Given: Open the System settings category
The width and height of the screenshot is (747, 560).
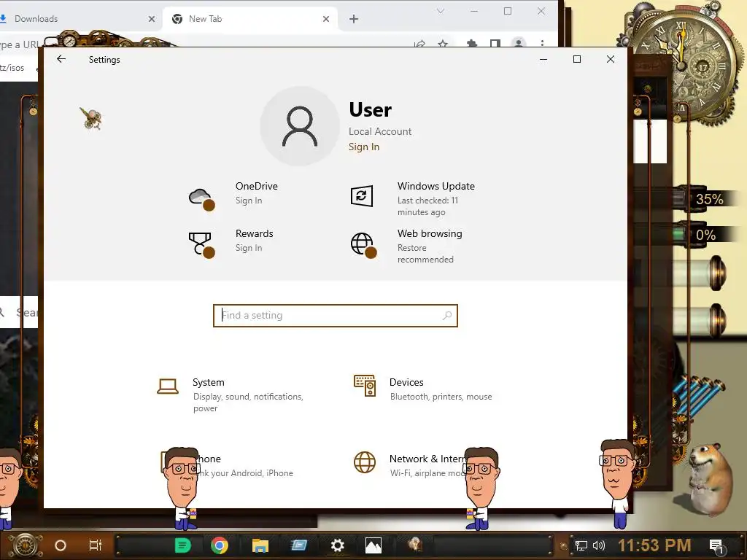Looking at the screenshot, I should click(233, 394).
